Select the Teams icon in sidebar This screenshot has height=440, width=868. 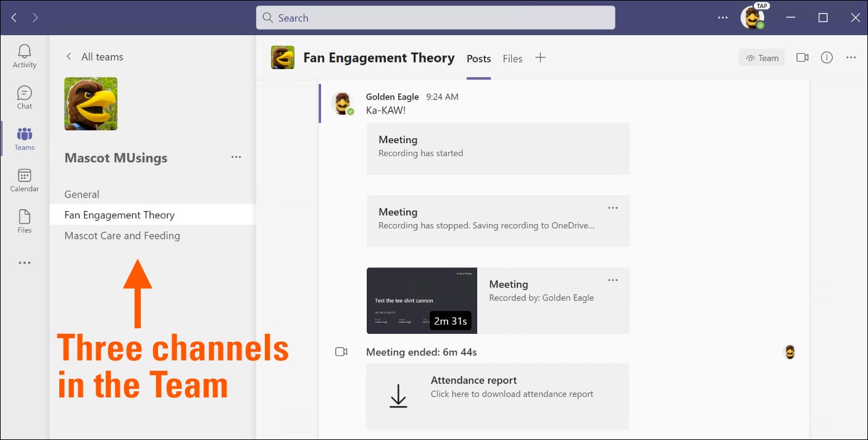click(25, 139)
